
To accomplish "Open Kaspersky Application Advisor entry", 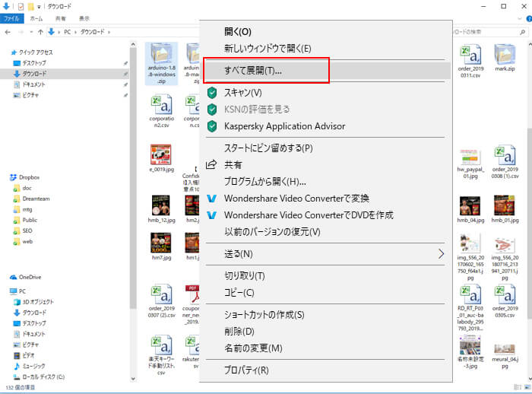I will tap(283, 126).
